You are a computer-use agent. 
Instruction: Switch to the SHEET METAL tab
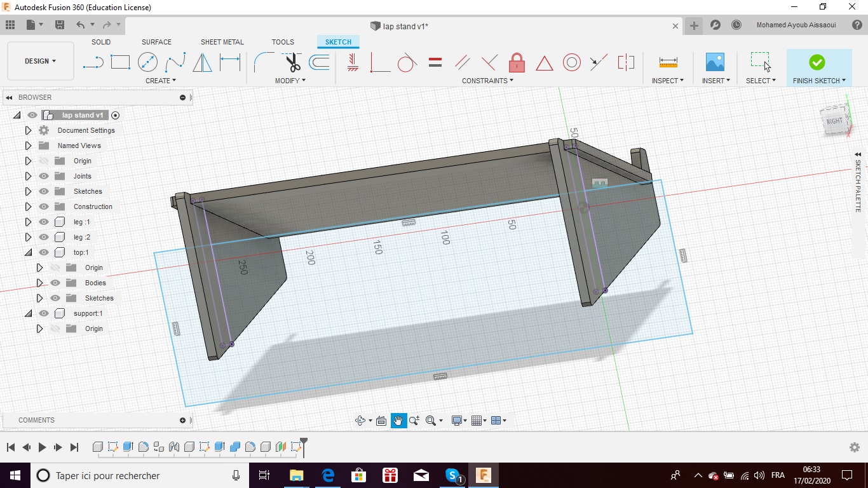(x=222, y=42)
